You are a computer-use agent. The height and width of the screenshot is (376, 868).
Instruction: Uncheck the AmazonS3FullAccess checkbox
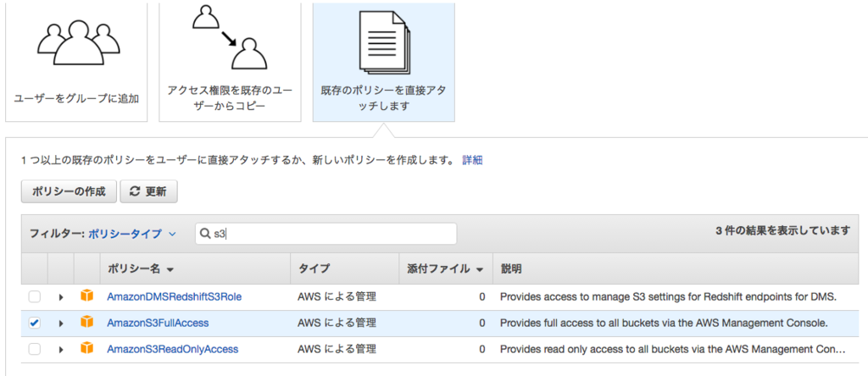[34, 323]
